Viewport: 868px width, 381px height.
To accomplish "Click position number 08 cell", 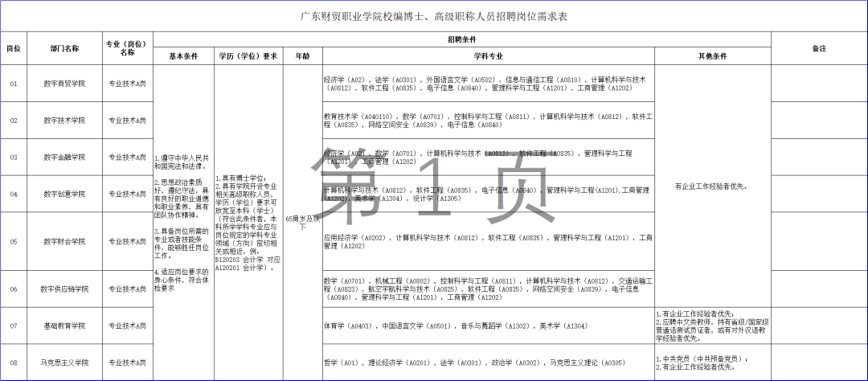I will [14, 363].
